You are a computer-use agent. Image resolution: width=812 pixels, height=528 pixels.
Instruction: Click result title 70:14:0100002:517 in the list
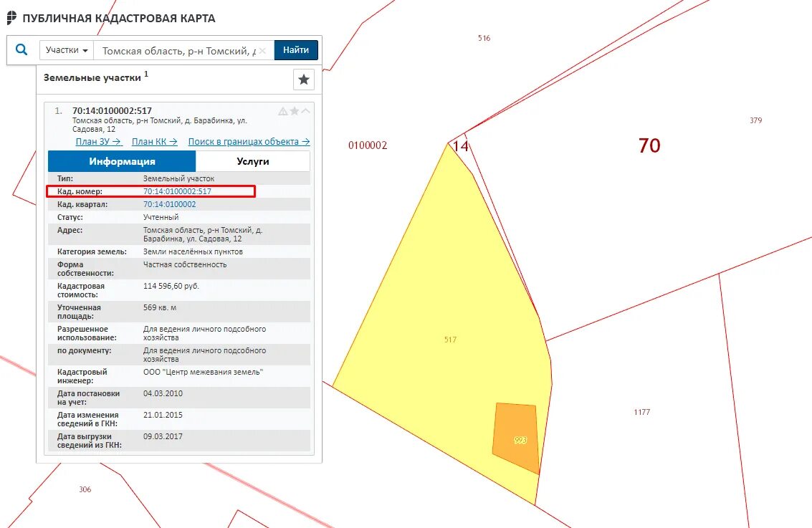click(x=112, y=111)
